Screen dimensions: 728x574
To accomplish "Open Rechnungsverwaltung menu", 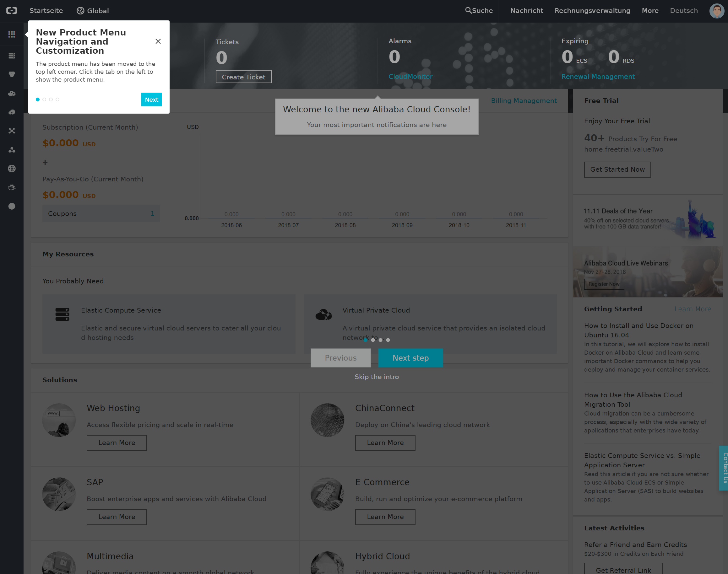I will point(592,10).
